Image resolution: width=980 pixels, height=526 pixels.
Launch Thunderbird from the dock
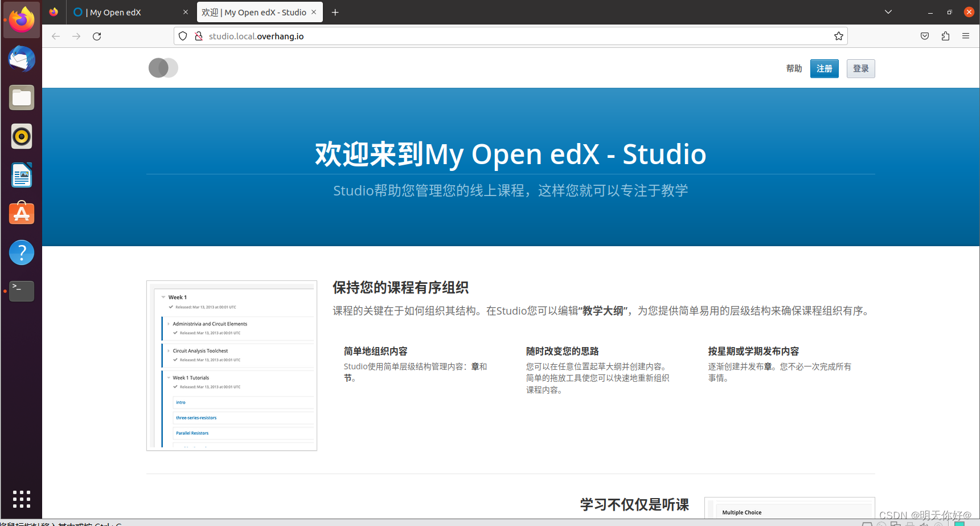[x=21, y=59]
